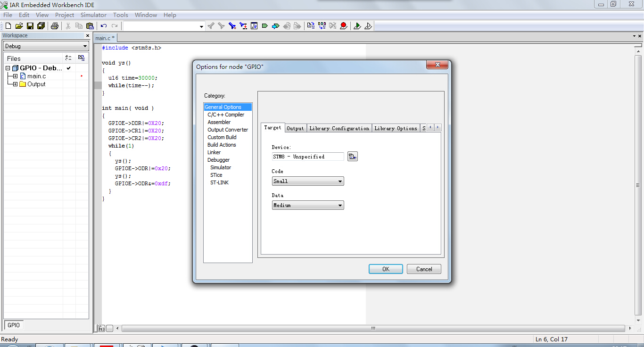This screenshot has width=644, height=347.
Task: Click the Device text field
Action: [x=308, y=157]
